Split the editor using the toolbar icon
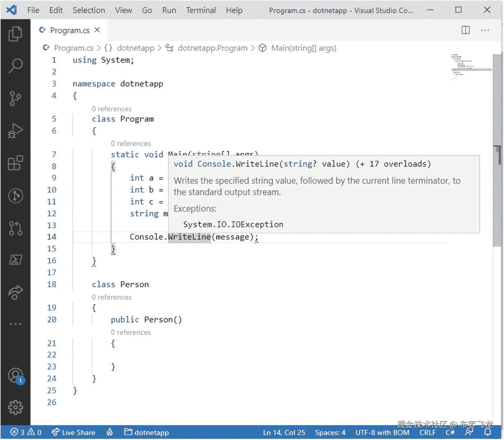The height and width of the screenshot is (440, 504). tap(465, 30)
